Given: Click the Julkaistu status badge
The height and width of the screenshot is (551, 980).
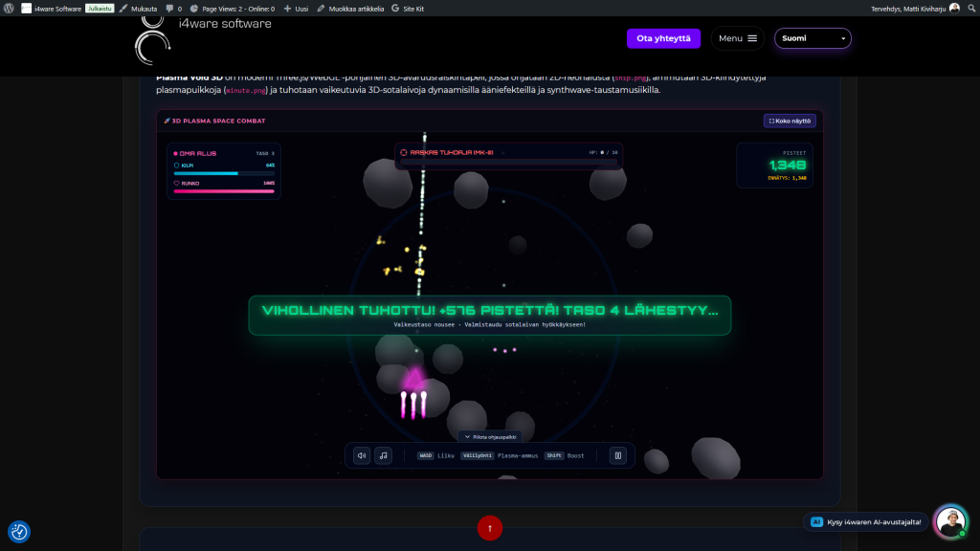Looking at the screenshot, I should [x=100, y=9].
